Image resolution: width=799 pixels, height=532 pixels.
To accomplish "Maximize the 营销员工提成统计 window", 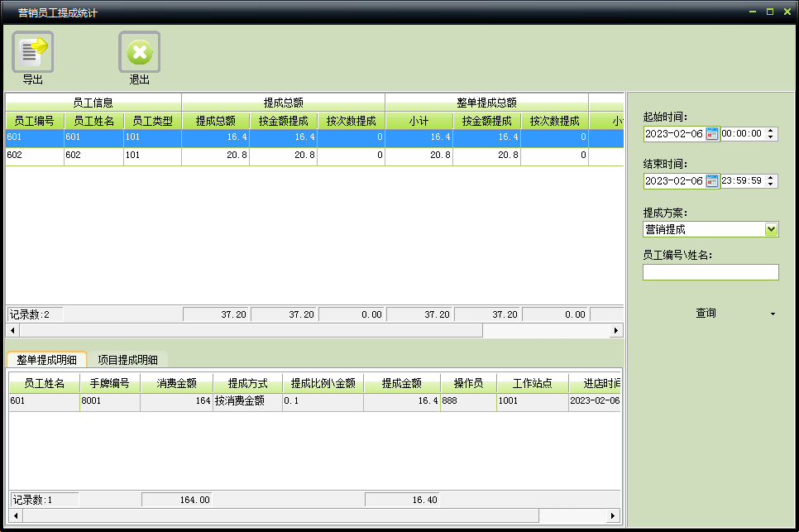I will point(770,12).
